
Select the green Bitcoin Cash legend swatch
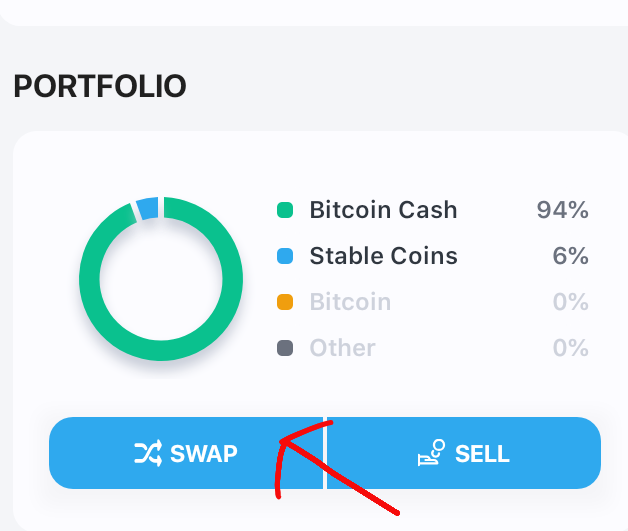(x=285, y=210)
